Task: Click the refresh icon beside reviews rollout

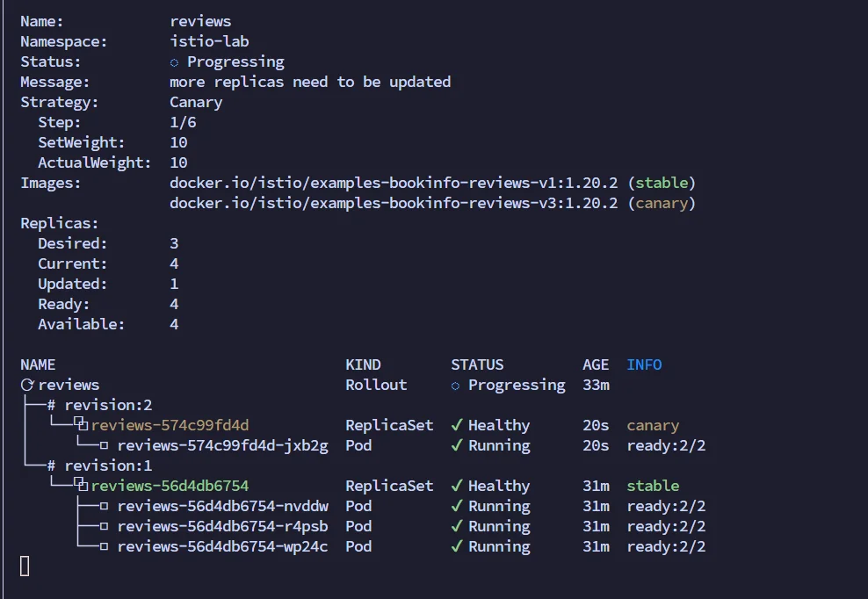Action: [27, 385]
